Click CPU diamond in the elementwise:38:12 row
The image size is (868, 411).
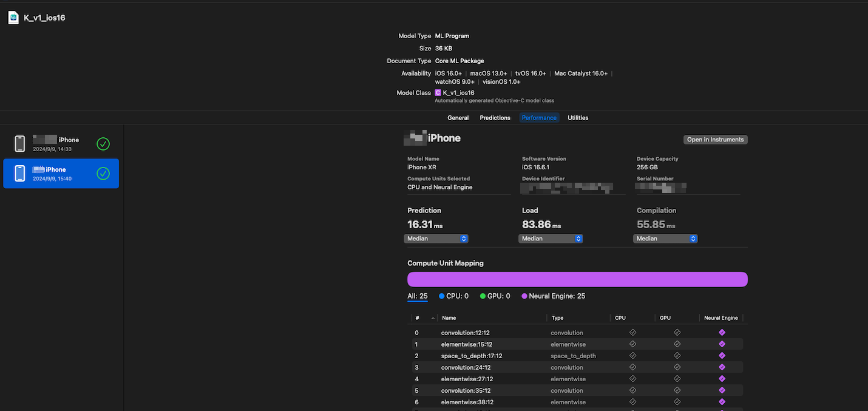click(632, 402)
